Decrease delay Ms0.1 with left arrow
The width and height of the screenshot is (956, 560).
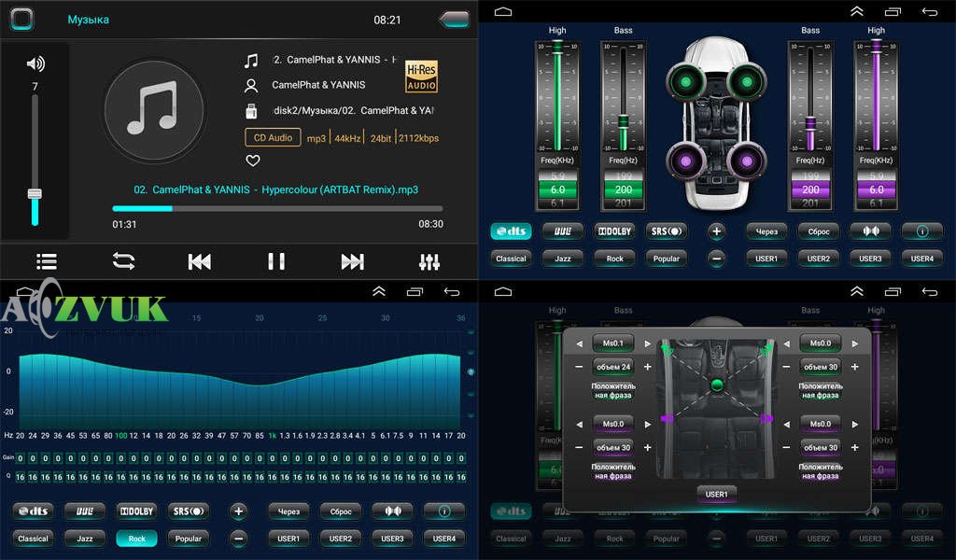tap(579, 343)
